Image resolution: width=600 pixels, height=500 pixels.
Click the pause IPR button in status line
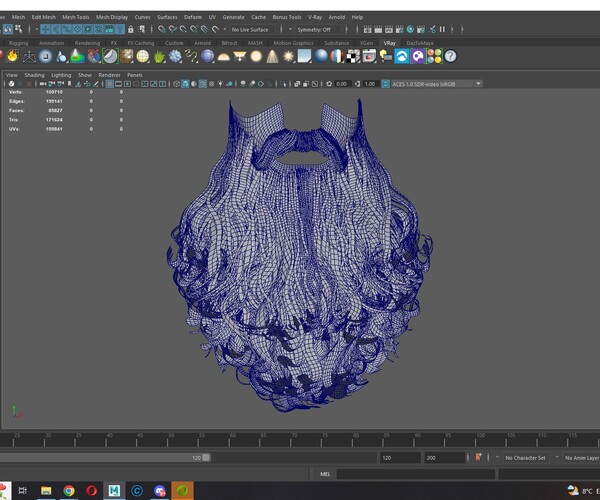pyautogui.click(x=442, y=29)
